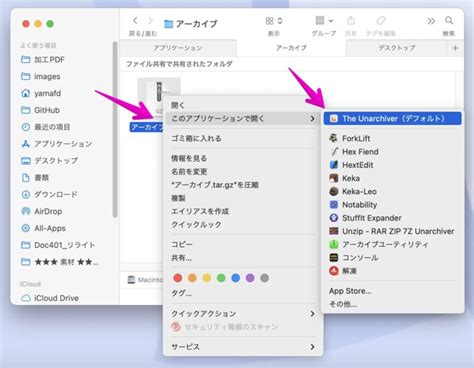Apply the blue tag color
Screen dimensions: 474x368
[x=235, y=278]
